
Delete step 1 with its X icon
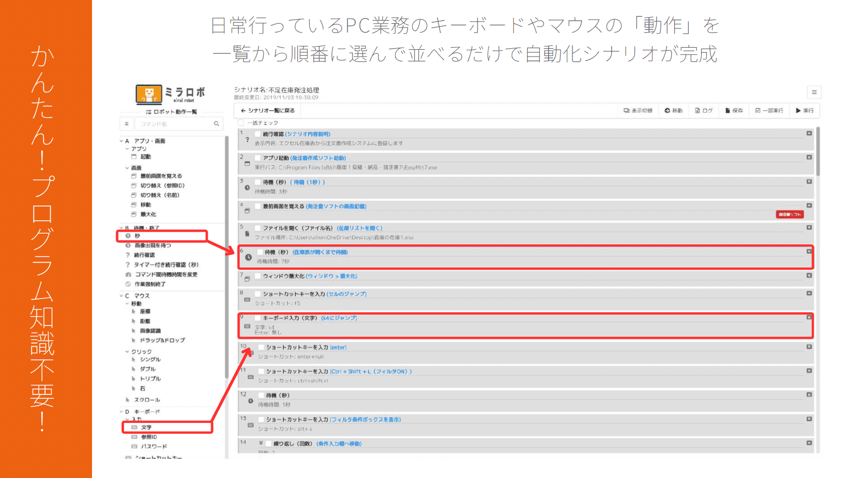click(809, 133)
